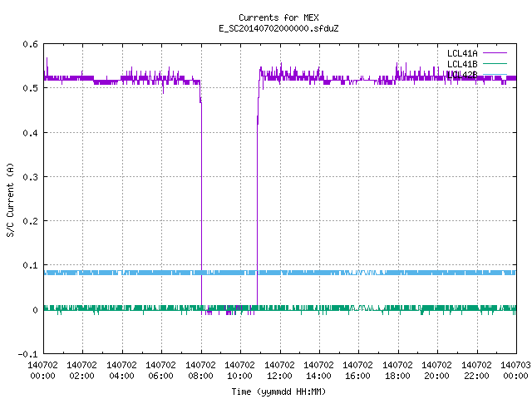This screenshot has height=399, width=532.
Task: Click the y-axis label 'S/C Current (A)'
Action: (10, 200)
